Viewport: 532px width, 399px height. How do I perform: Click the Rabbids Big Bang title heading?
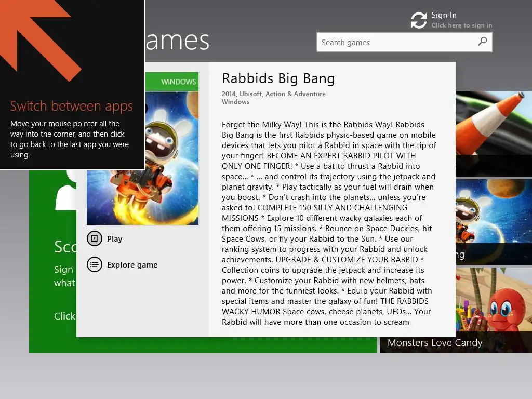[278, 78]
